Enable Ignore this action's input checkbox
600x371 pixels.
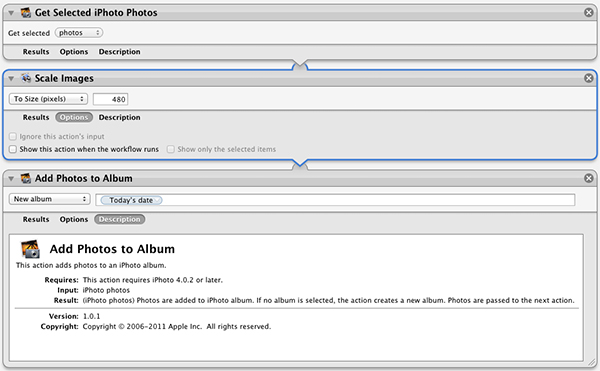[x=13, y=137]
